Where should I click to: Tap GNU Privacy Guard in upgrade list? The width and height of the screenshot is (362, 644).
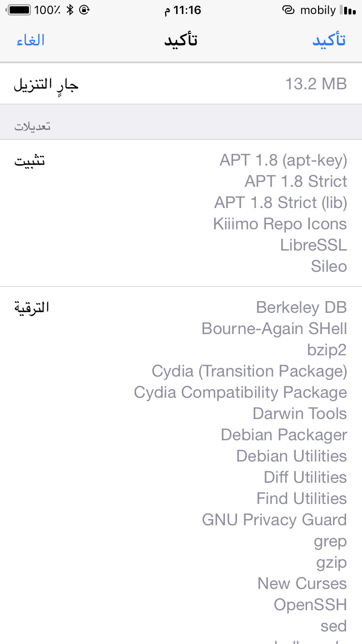[x=274, y=520]
